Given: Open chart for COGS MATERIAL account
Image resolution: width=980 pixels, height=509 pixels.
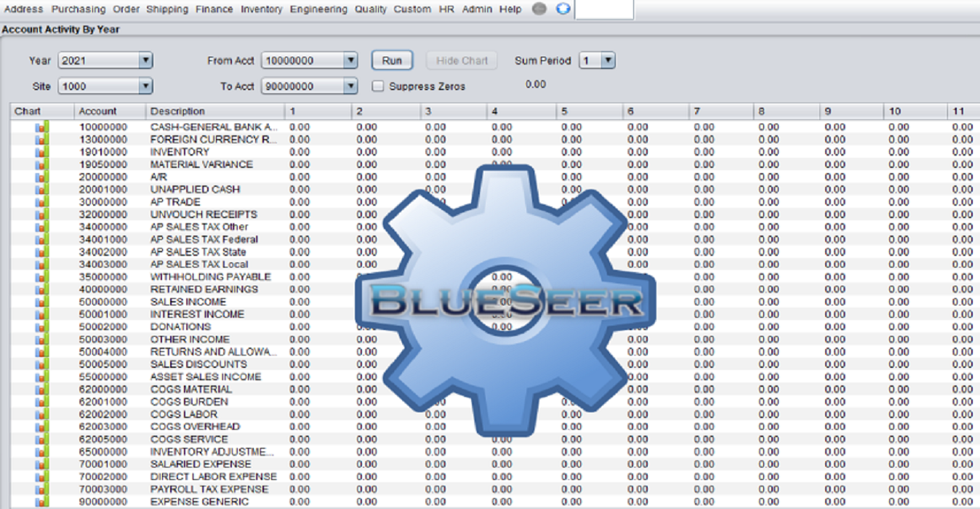Looking at the screenshot, I should tap(41, 389).
